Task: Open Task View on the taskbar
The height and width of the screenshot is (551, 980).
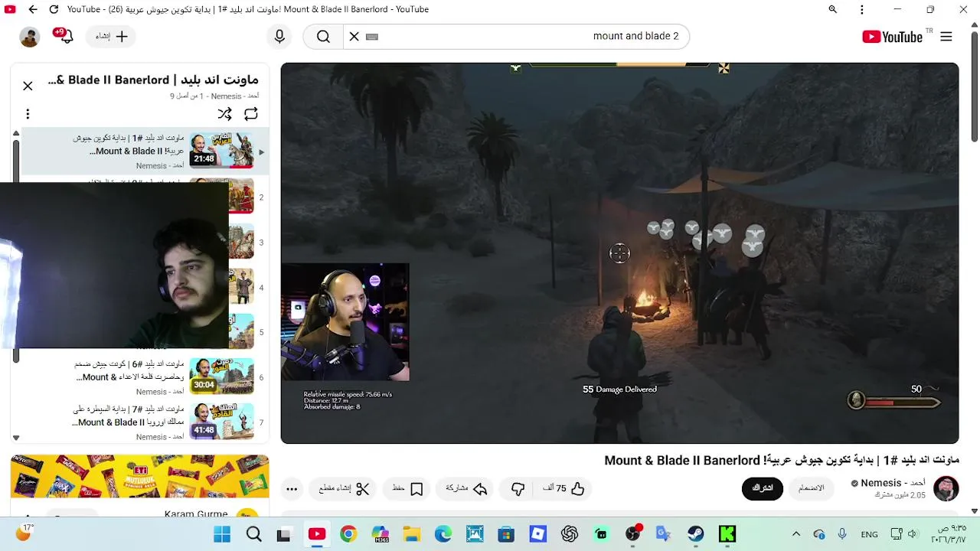Action: (284, 534)
